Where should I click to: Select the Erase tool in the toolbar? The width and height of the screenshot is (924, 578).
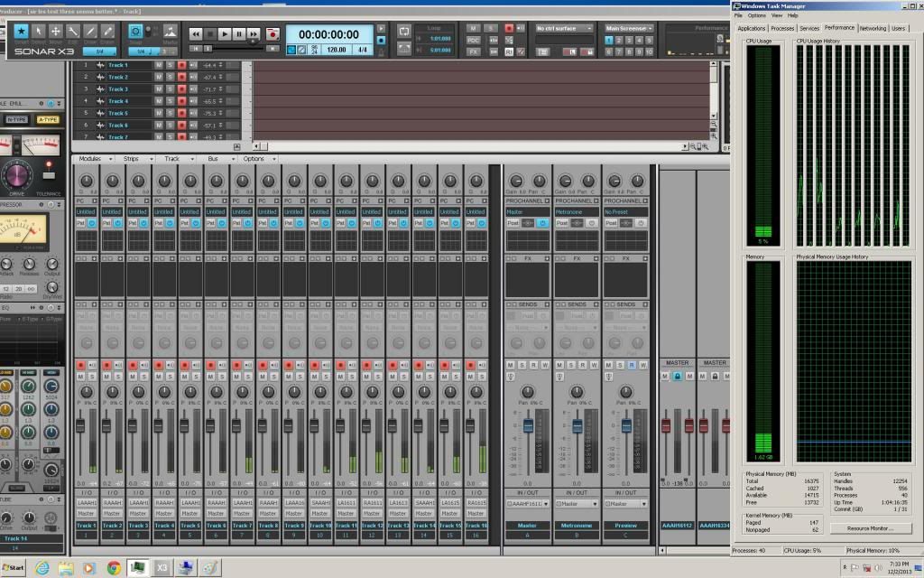(x=107, y=32)
